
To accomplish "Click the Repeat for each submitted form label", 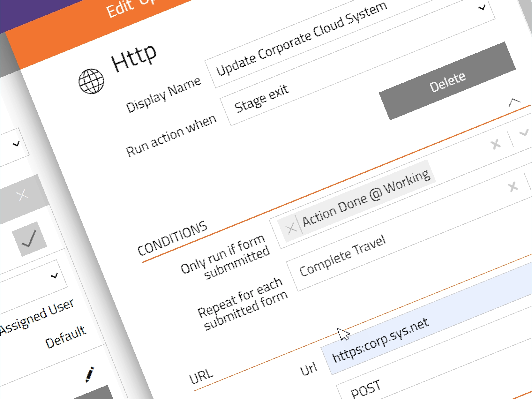I will [243, 304].
